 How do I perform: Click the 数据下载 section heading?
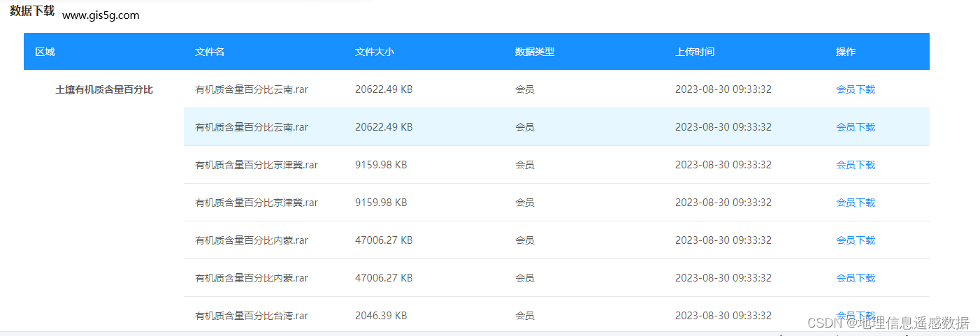[32, 10]
